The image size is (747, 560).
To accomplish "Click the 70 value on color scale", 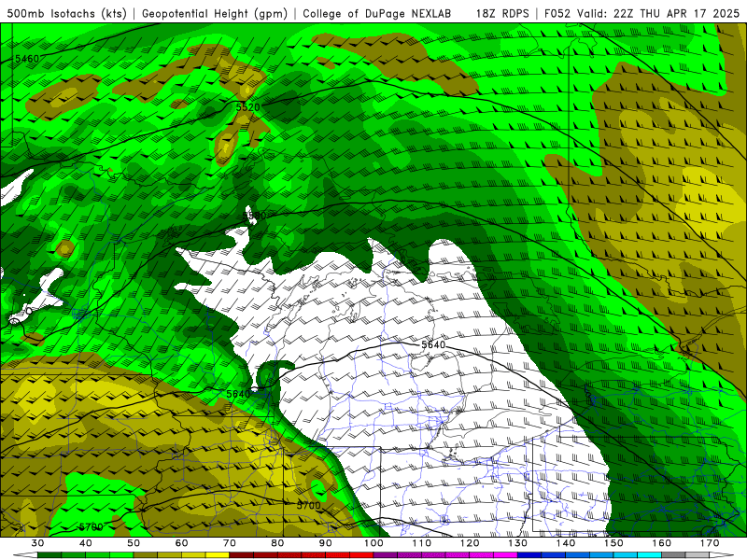I will (x=230, y=543).
